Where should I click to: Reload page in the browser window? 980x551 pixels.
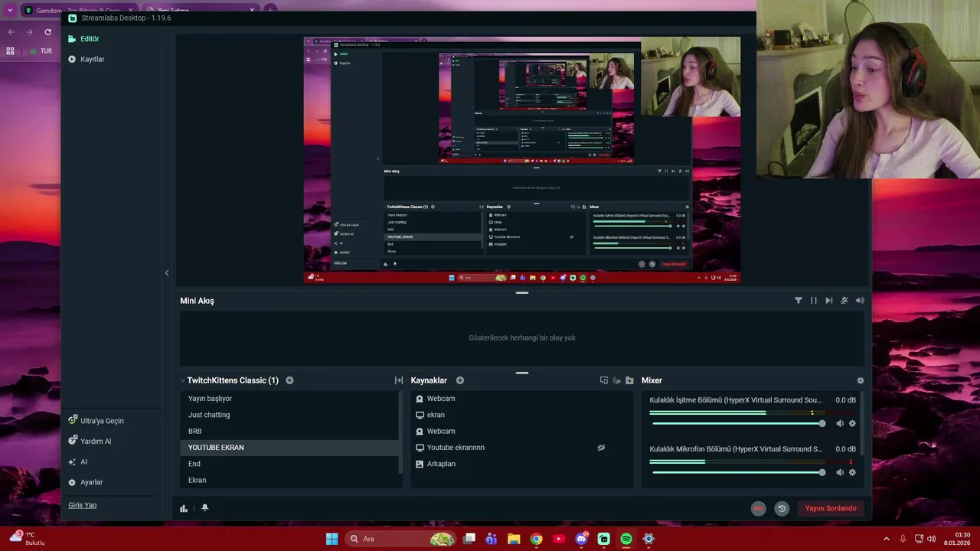point(47,32)
